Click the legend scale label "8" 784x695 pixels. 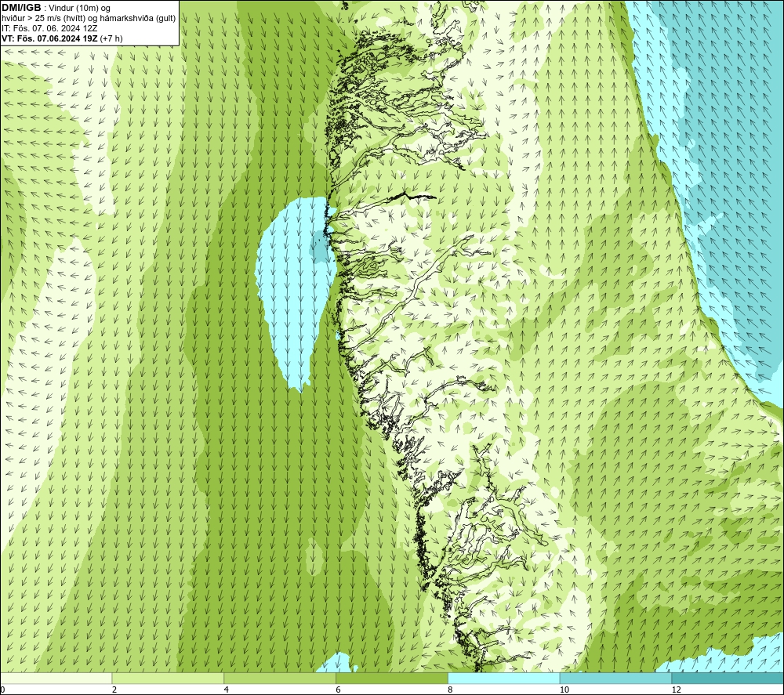tap(451, 690)
